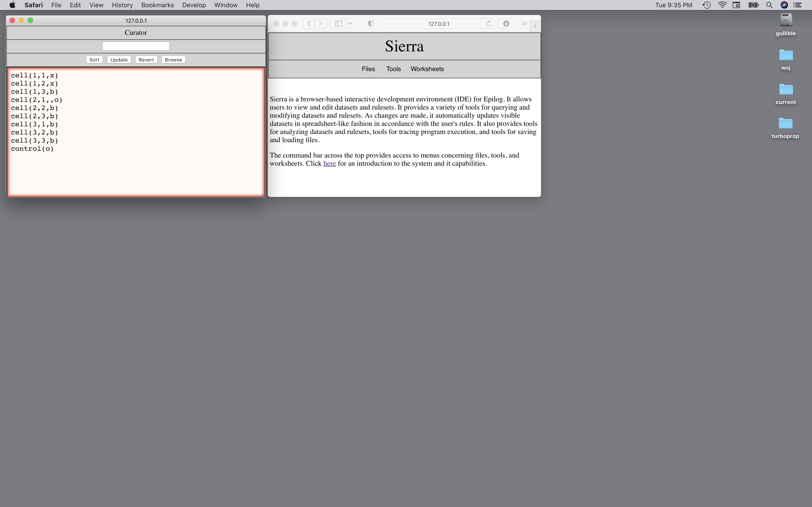Image resolution: width=812 pixels, height=507 pixels.
Task: Open Spotlight search in menu bar
Action: pyautogui.click(x=769, y=5)
